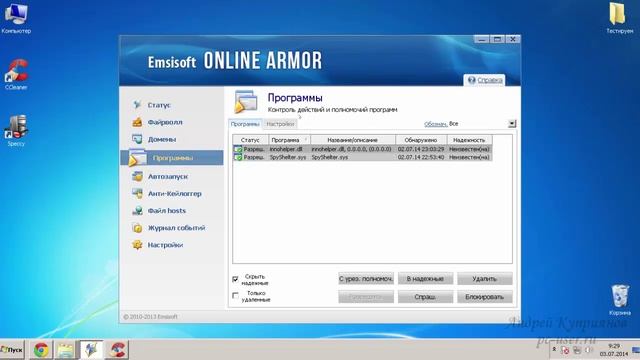The width and height of the screenshot is (640, 360).
Task: Click the Программы sidebar icon
Action: pos(137,158)
